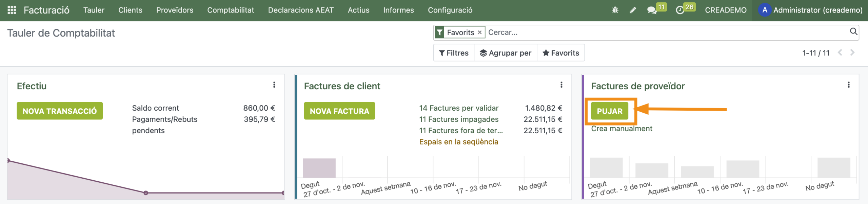The width and height of the screenshot is (868, 204).
Task: Expand the Agrupar per dropdown
Action: tap(505, 53)
